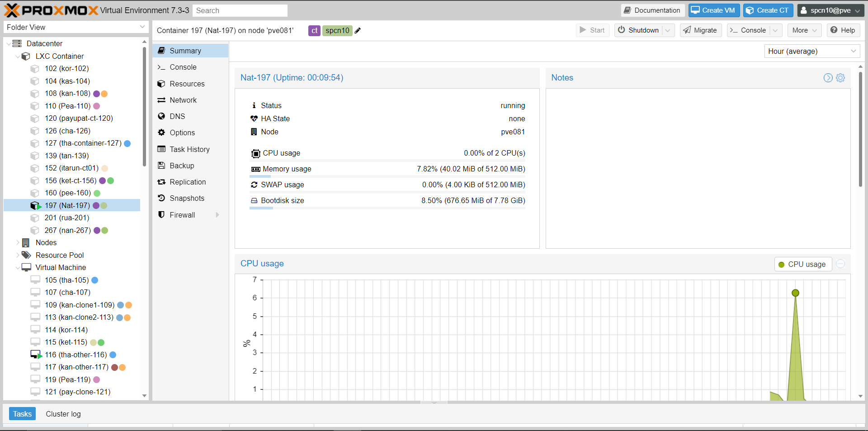The width and height of the screenshot is (868, 431).
Task: Expand the Firewall submenu
Action: point(217,215)
